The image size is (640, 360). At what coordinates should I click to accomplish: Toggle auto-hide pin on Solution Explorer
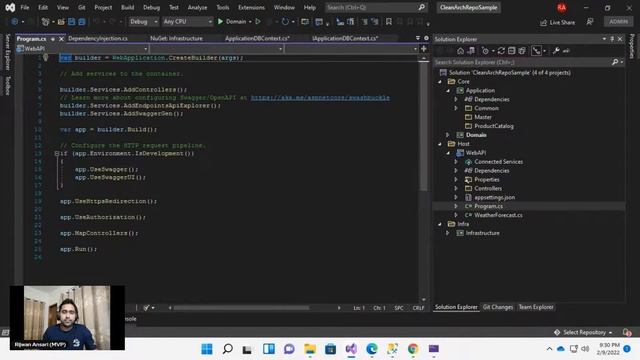pyautogui.click(x=612, y=39)
